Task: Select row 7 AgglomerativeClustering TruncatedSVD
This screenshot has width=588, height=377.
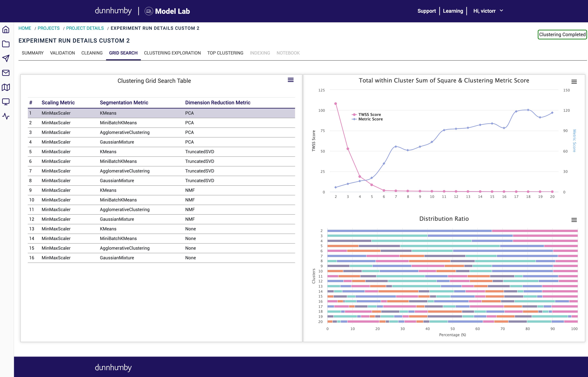Action: 161,171
